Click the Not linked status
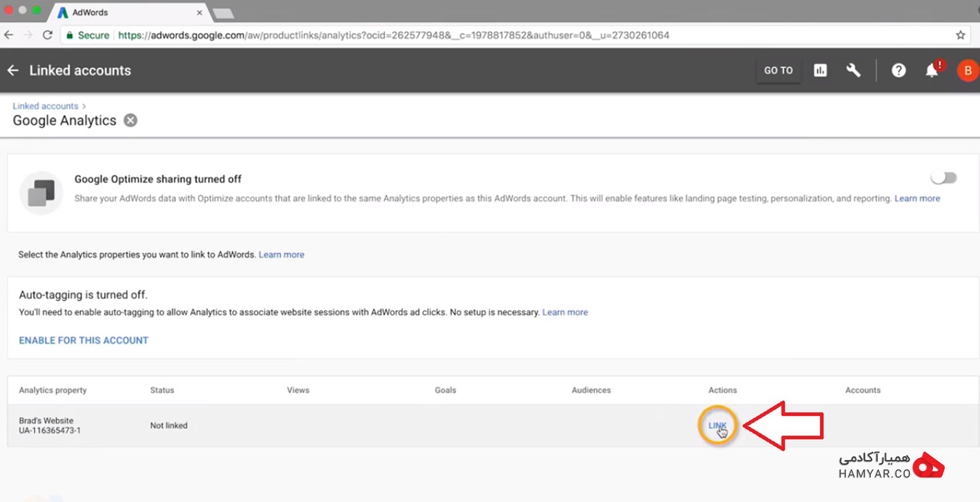This screenshot has height=502, width=980. coord(168,425)
